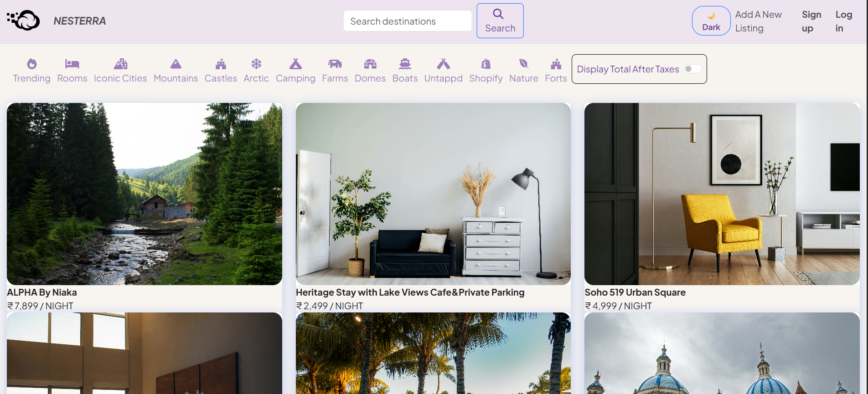This screenshot has width=868, height=394.
Task: Click the magnifying glass search icon
Action: point(498,14)
